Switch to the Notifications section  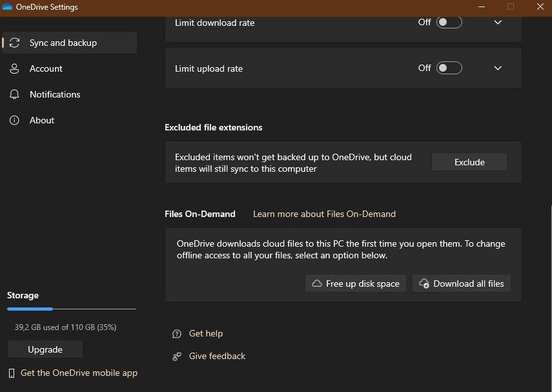[55, 94]
